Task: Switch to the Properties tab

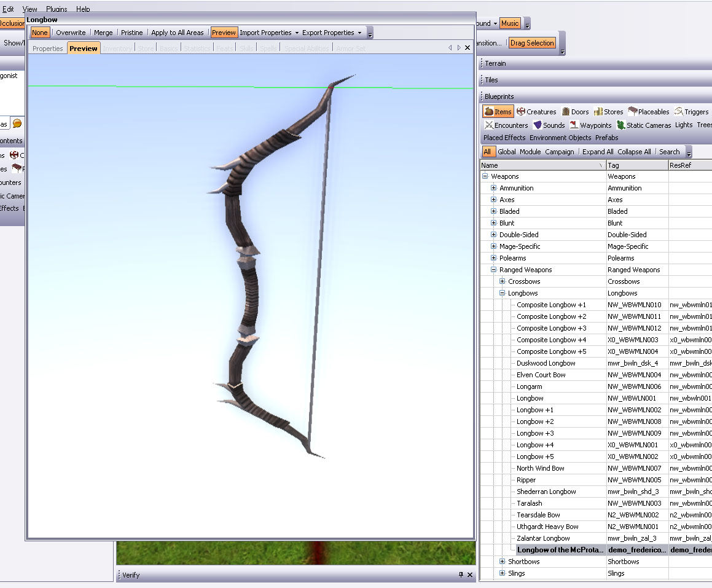Action: (x=48, y=49)
